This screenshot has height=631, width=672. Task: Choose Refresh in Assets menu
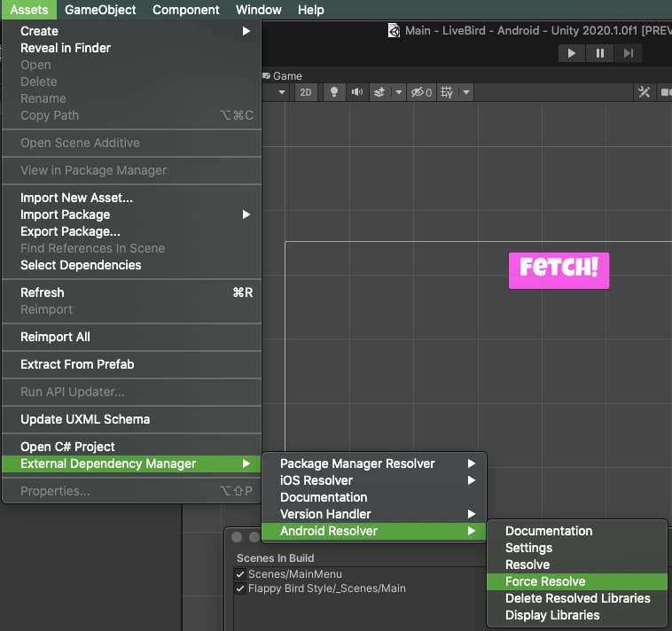click(x=131, y=292)
